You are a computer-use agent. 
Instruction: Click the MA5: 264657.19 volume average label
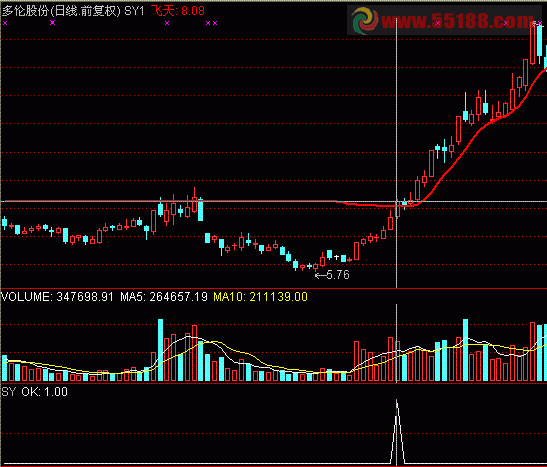pyautogui.click(x=164, y=297)
